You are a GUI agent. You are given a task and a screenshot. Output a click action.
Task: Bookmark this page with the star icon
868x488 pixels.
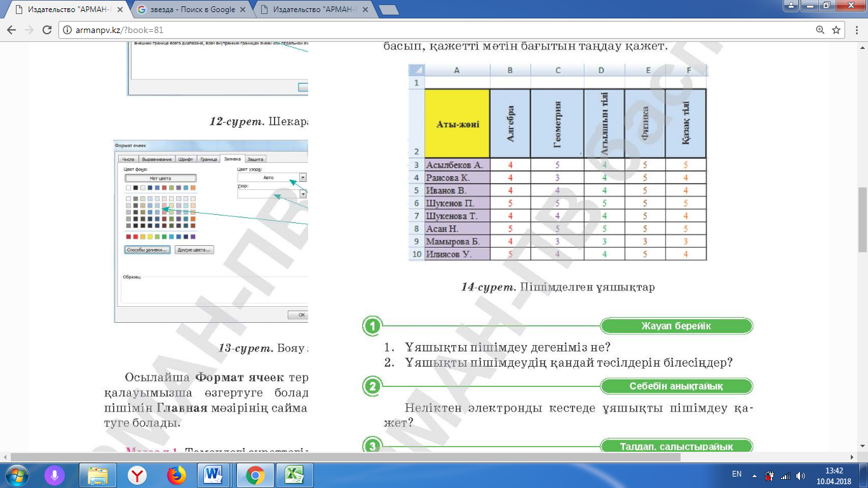click(836, 30)
